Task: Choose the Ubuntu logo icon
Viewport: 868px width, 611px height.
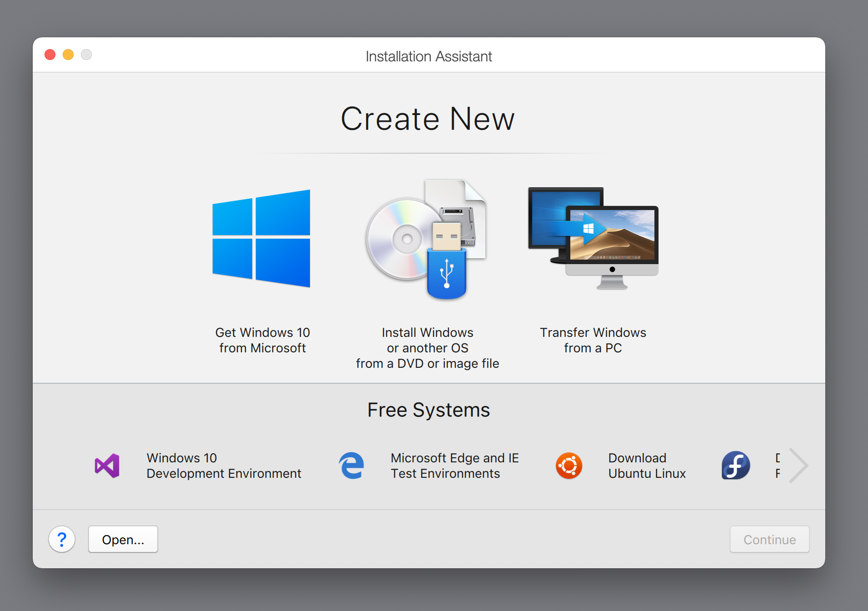Action: (569, 466)
